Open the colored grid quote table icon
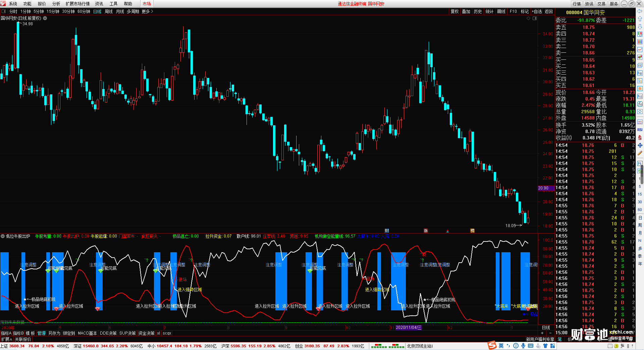This screenshot has height=350, width=644. pos(640,42)
